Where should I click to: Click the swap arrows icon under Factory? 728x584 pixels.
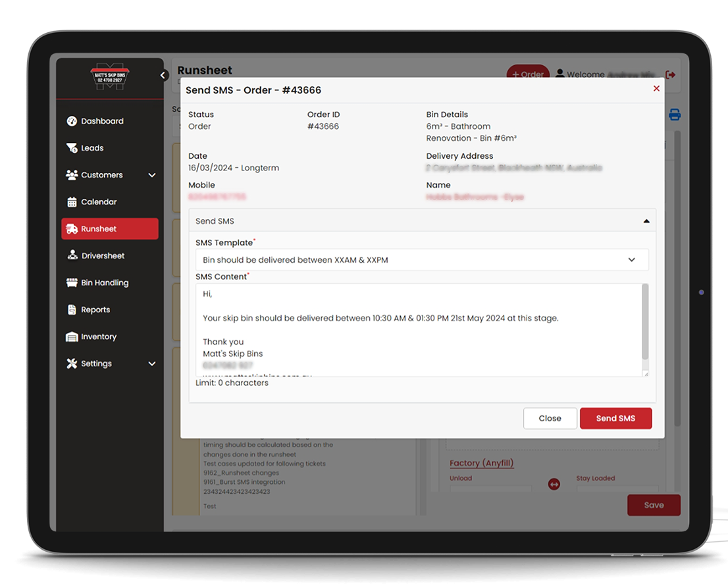click(554, 484)
